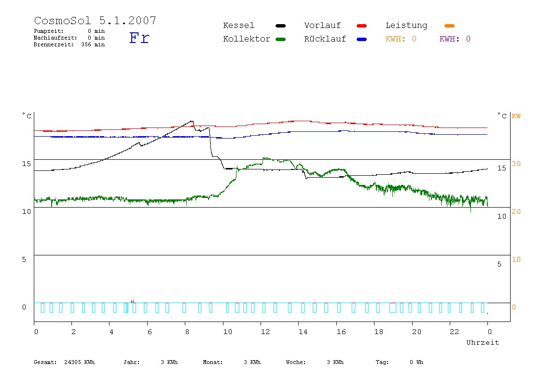Viewport: 554px width, 392px height.
Task: Click the green Kollektor legend swatch
Action: click(280, 39)
